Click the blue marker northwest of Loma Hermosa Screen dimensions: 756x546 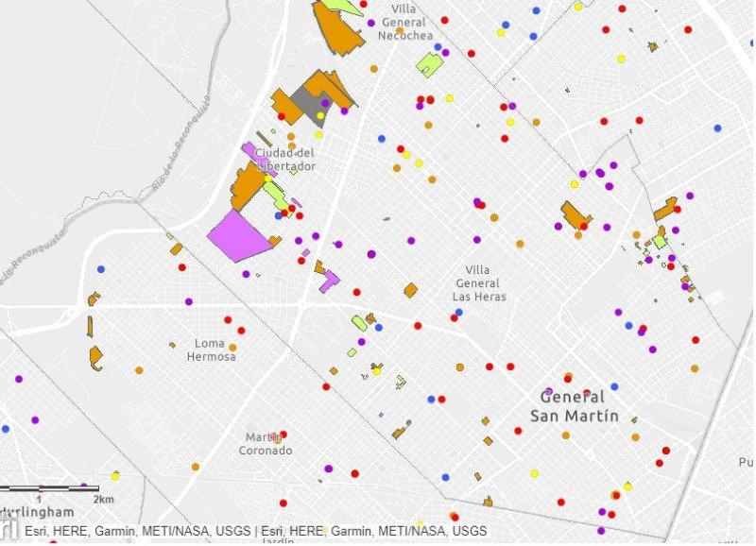coord(101,269)
